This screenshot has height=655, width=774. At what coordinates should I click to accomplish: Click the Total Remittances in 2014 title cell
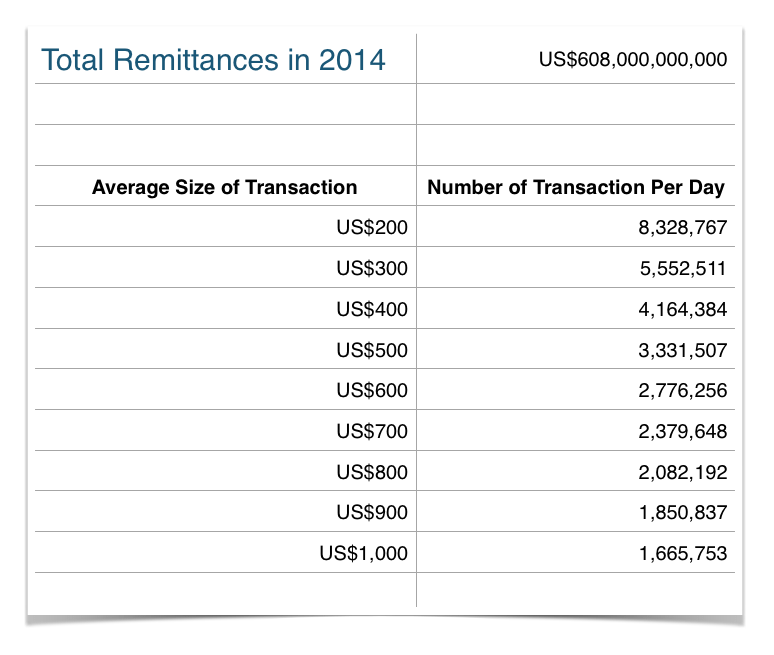213,59
